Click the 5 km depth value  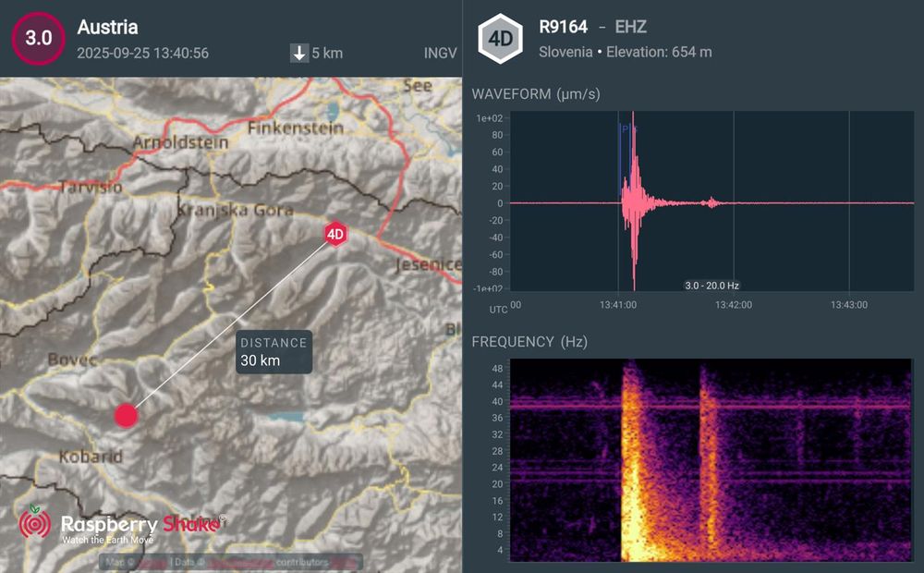[327, 53]
